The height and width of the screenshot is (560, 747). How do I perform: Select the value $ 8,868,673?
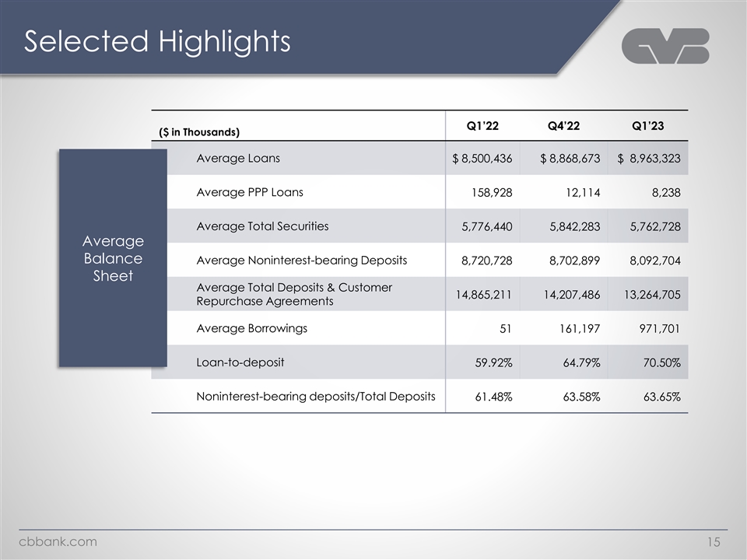[570, 159]
